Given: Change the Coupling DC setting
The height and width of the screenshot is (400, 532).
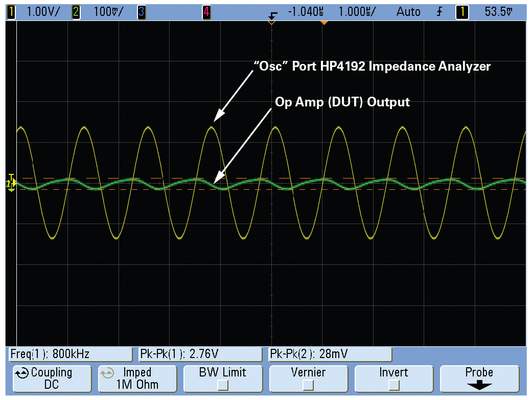Looking at the screenshot, I should [52, 379].
